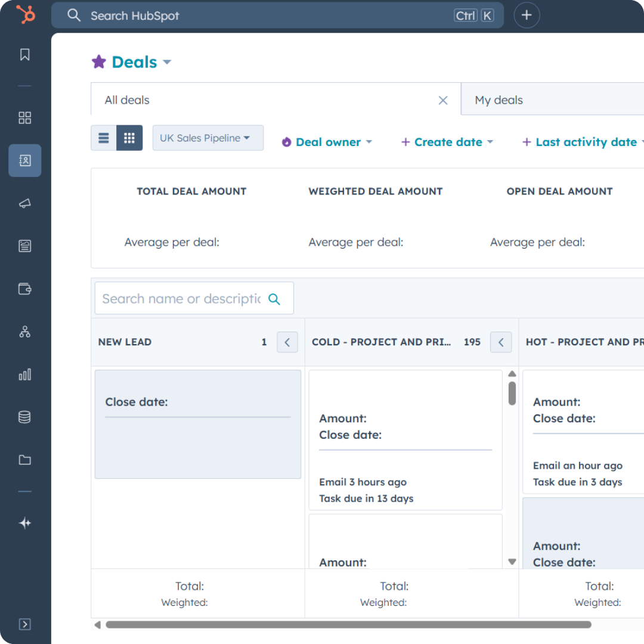Open the Workspaces grid icon in sidebar
This screenshot has height=644, width=644.
click(24, 118)
